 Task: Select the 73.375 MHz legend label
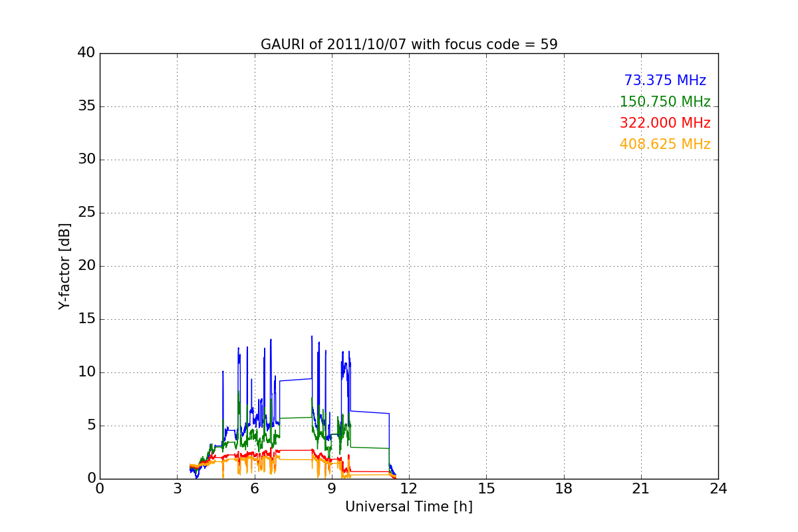coord(665,80)
